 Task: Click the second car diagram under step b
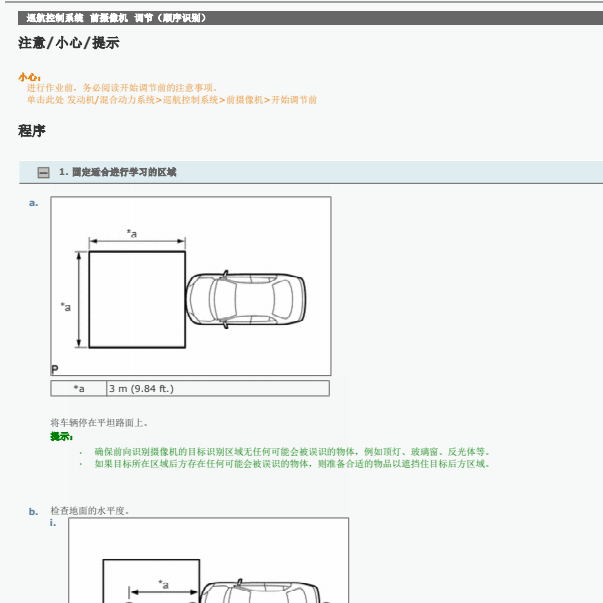(x=209, y=560)
